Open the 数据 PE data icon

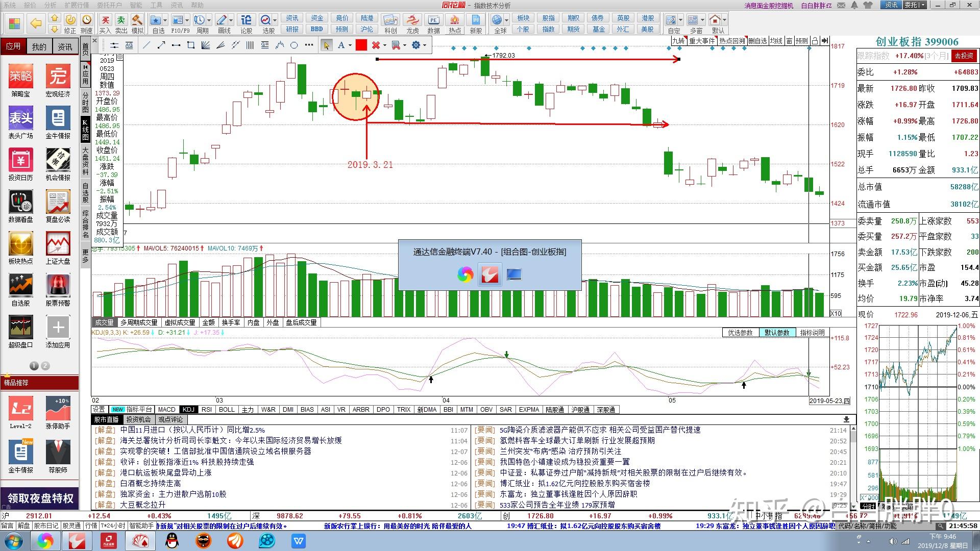(x=433, y=24)
